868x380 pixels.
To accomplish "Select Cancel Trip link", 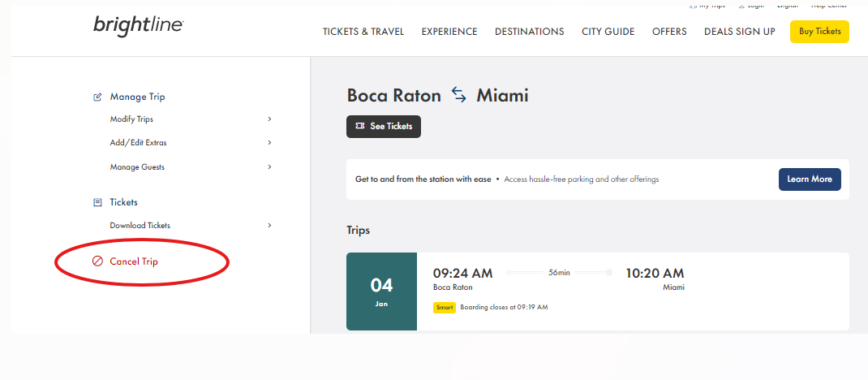I will coord(134,261).
